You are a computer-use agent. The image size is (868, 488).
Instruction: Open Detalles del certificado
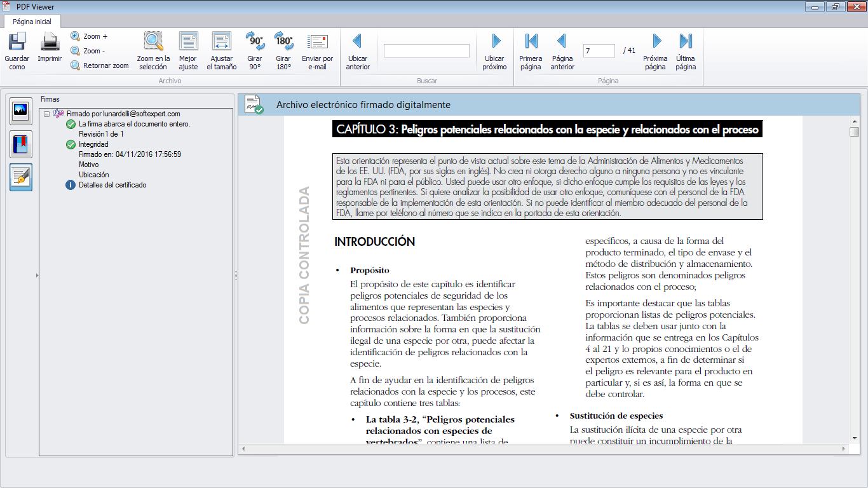pos(112,185)
